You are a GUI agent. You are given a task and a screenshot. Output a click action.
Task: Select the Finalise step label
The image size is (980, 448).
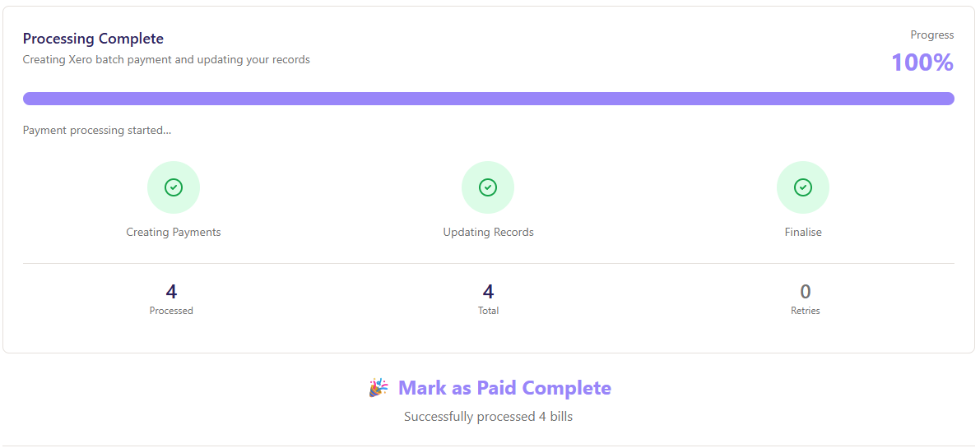pos(803,232)
